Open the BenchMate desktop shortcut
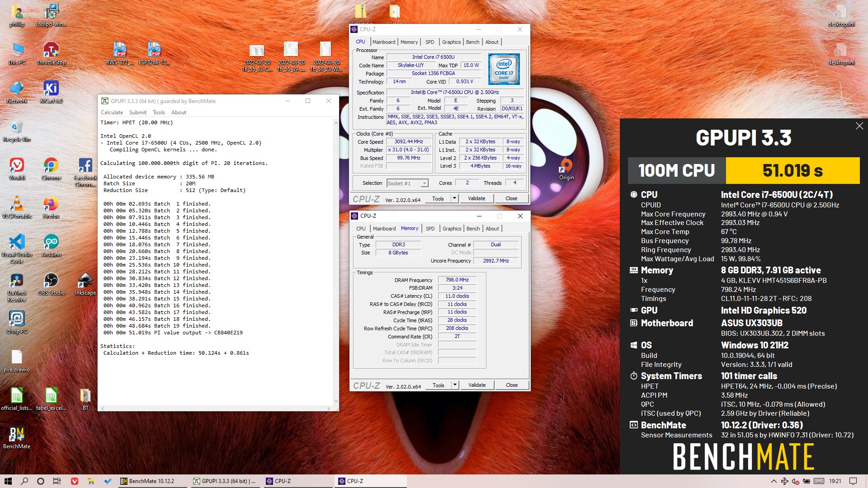 pos(17,437)
